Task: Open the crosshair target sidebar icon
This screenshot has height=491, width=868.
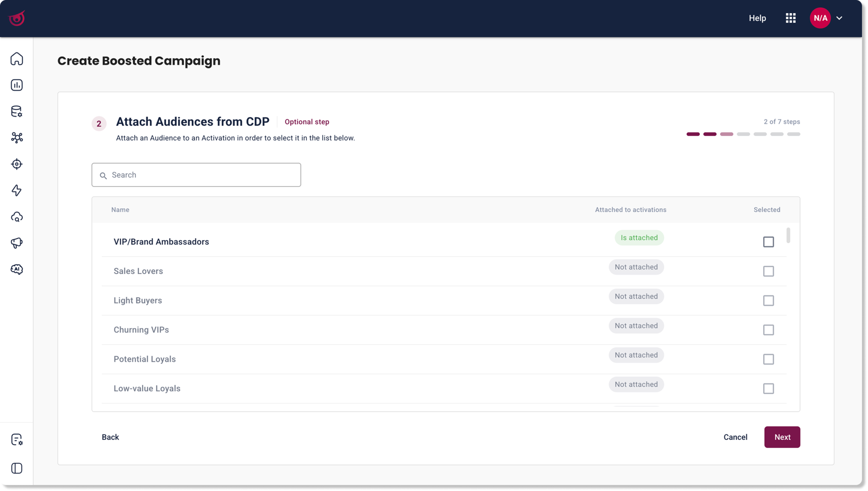Action: (17, 164)
